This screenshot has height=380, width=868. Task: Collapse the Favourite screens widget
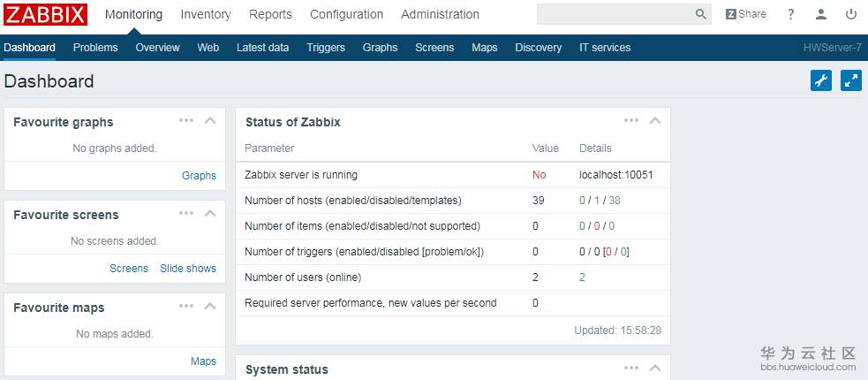point(210,214)
